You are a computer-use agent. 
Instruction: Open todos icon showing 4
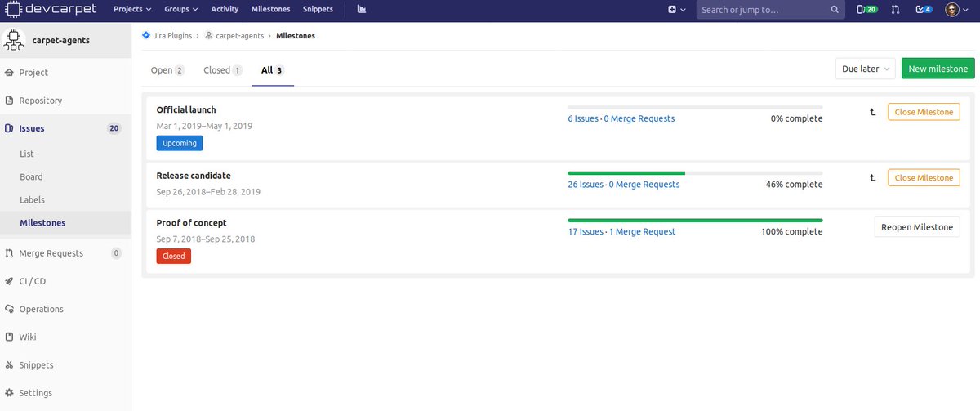click(924, 10)
